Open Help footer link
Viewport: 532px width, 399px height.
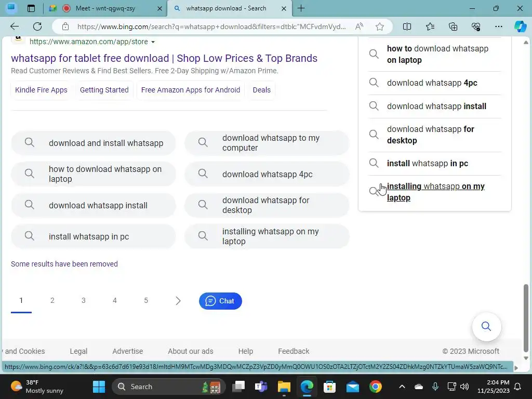point(246,351)
